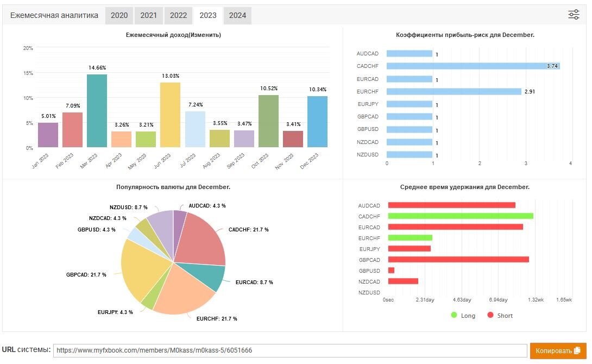Screen dimensions: 592x364
Task: Toggle the Long legend item
Action: click(463, 315)
